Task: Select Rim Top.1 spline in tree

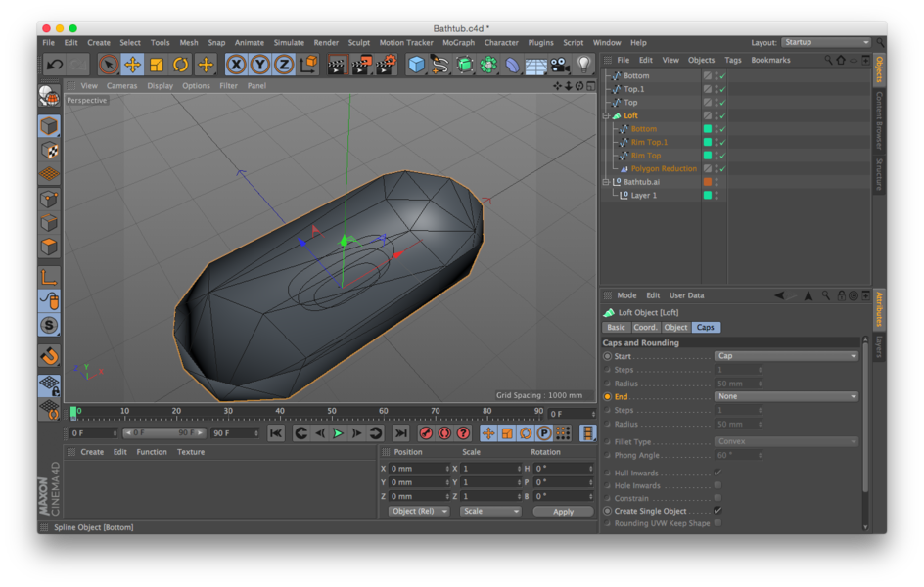Action: 649,143
